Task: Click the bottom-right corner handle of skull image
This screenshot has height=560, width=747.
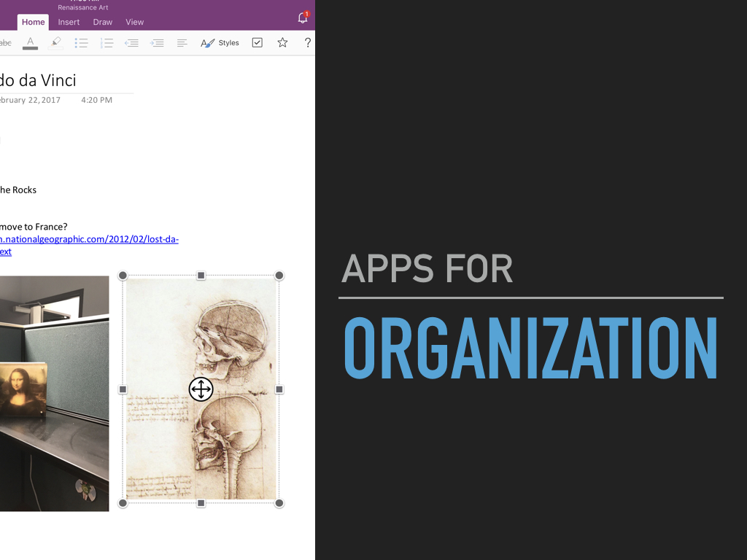Action: [x=279, y=503]
